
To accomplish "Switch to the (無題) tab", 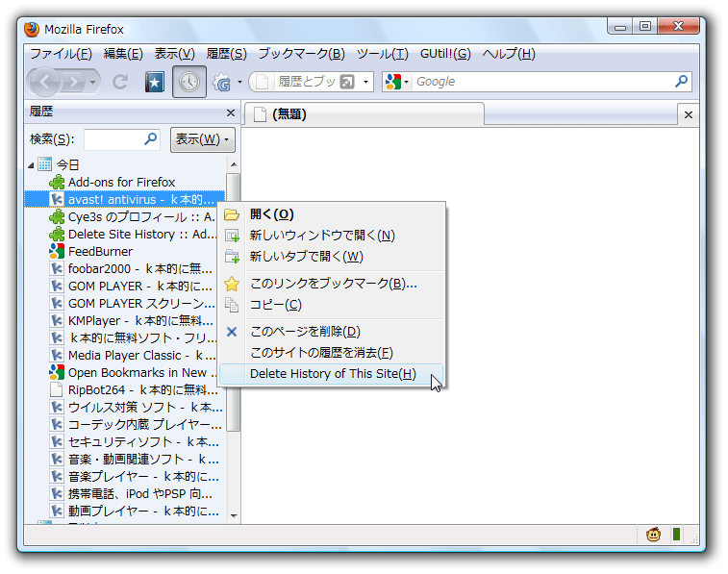I will pyautogui.click(x=364, y=114).
